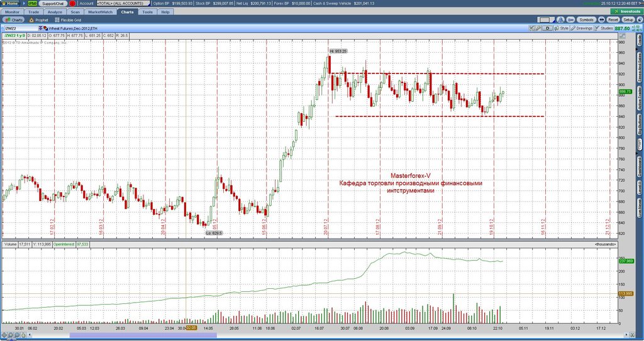Click the Lo: 629.5 price bubble
This screenshot has height=341, width=644.
coord(214,232)
